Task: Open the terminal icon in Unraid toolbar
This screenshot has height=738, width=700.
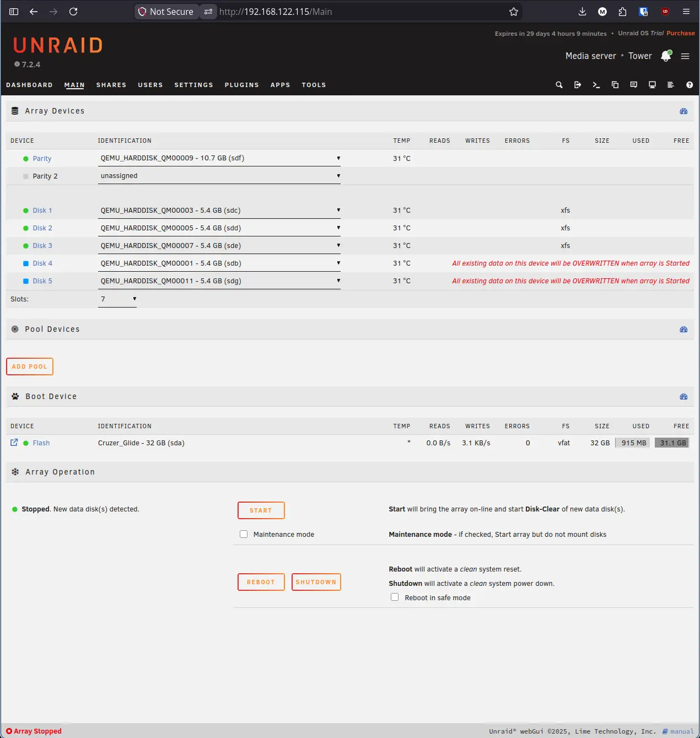Action: [x=596, y=85]
